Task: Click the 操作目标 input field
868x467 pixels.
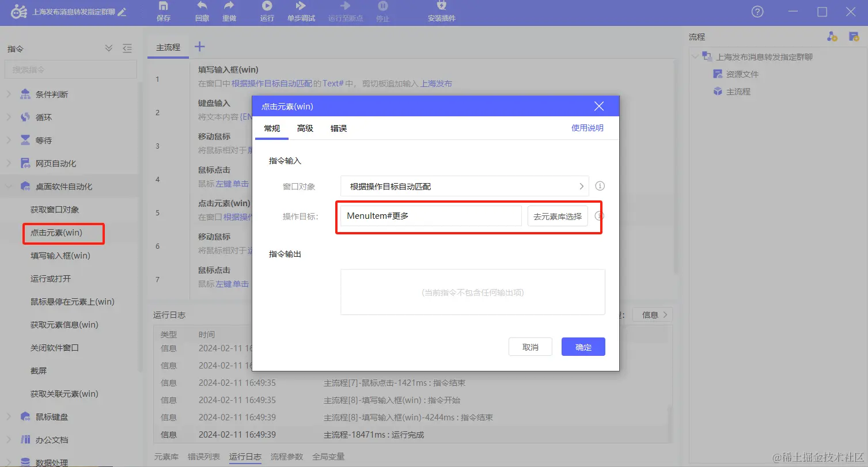Action: click(431, 217)
